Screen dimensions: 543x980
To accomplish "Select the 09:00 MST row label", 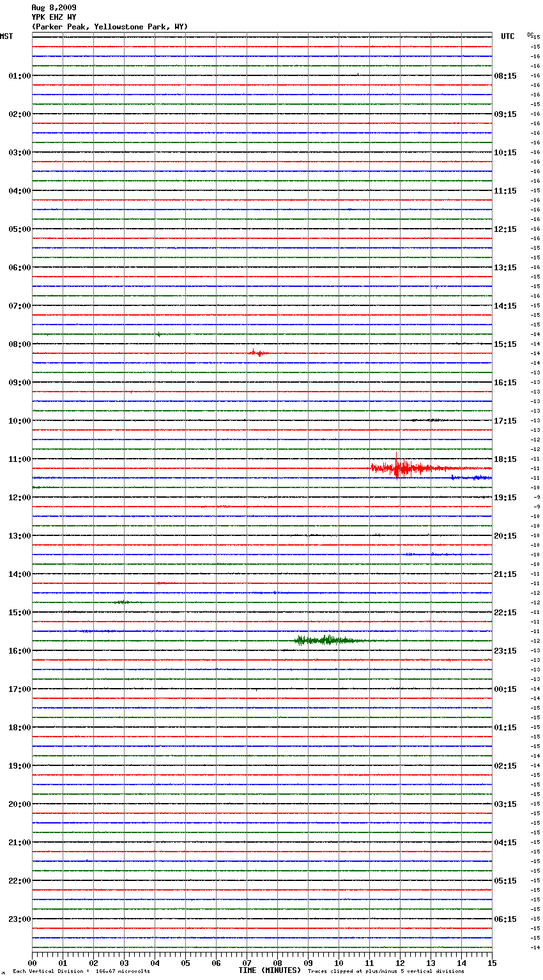I will pyautogui.click(x=20, y=383).
